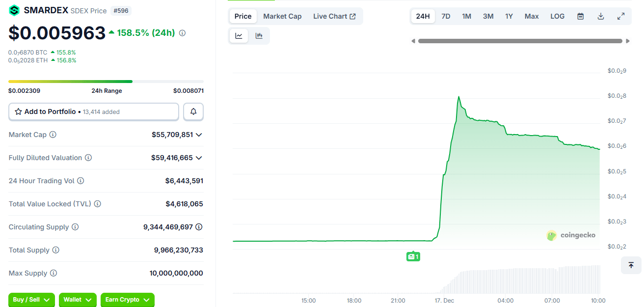This screenshot has height=307, width=644.
Task: Click Circulating Supply info icon on right
Action: [199, 227]
